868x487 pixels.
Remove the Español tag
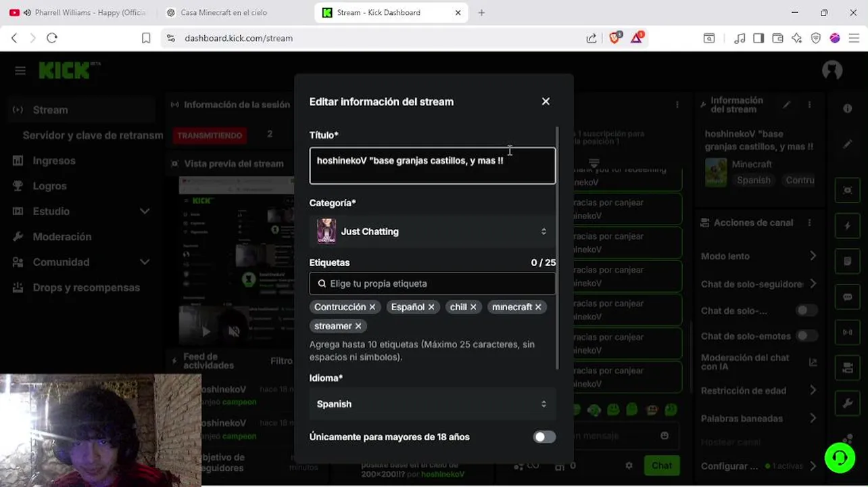[x=431, y=307]
